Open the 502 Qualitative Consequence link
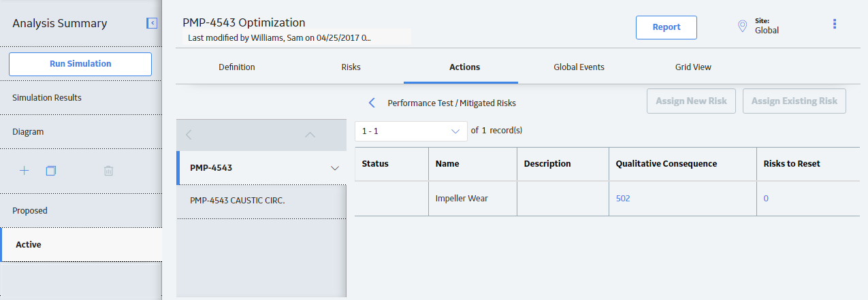The width and height of the screenshot is (868, 300). (x=623, y=199)
